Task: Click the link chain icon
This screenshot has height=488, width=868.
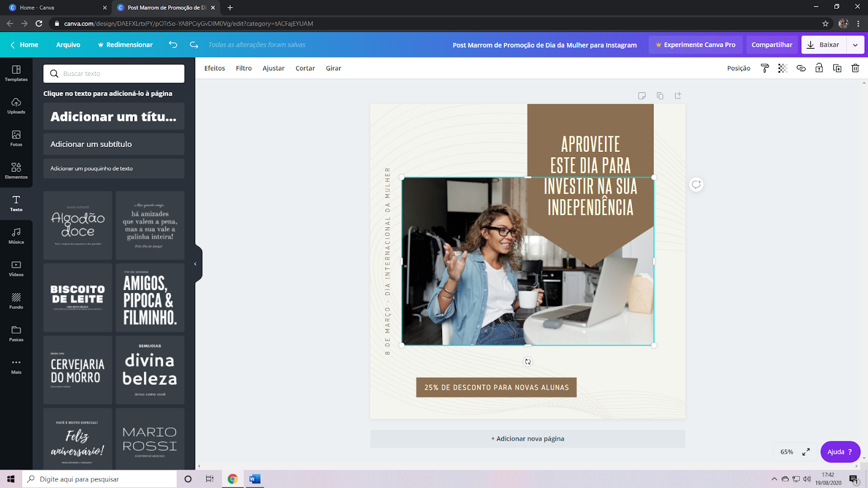Action: (801, 68)
